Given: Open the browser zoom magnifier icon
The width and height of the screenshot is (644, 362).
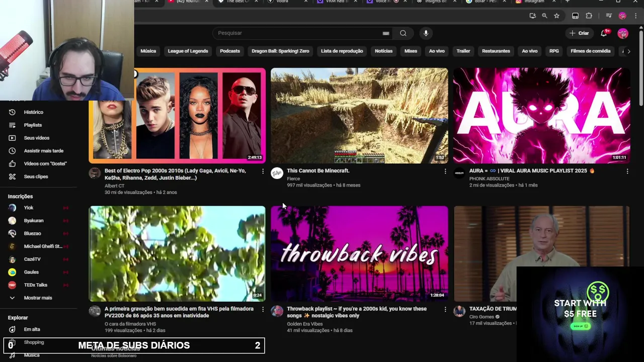Looking at the screenshot, I should coord(544,16).
